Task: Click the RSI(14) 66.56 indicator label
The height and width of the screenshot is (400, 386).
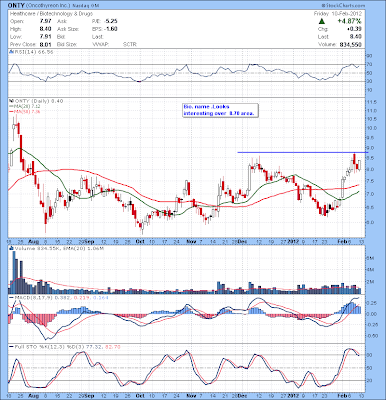Action: (31, 52)
